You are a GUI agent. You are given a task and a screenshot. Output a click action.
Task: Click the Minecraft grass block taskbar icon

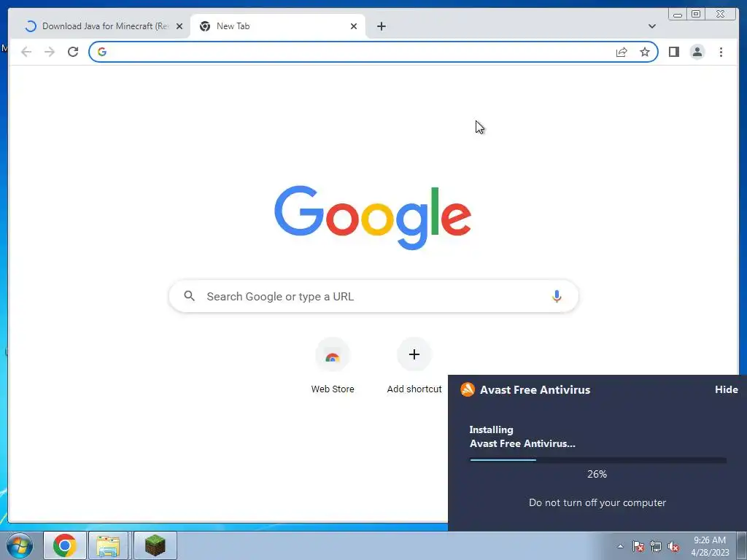tap(155, 545)
